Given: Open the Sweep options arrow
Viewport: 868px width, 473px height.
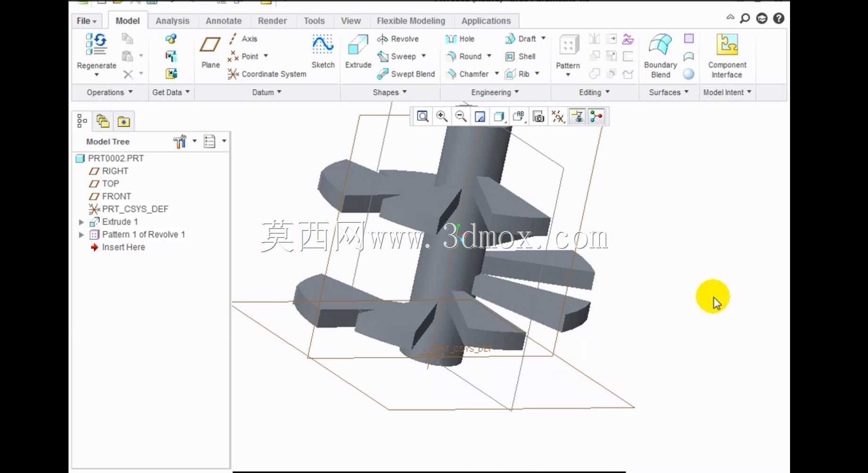Looking at the screenshot, I should coord(424,56).
